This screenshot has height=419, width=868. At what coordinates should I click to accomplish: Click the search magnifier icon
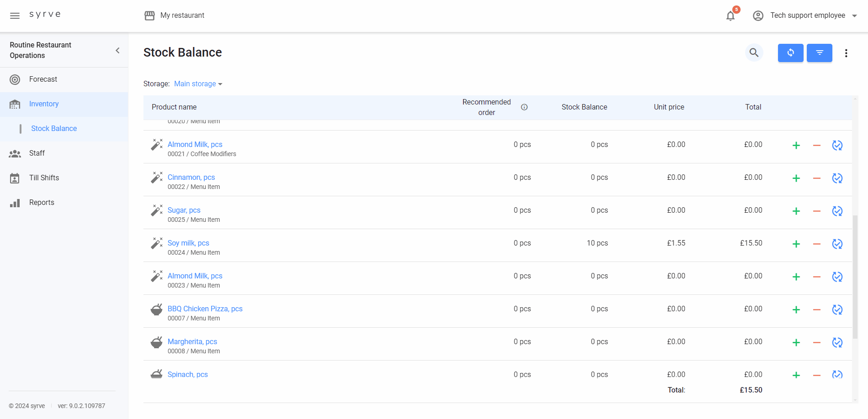click(x=754, y=53)
